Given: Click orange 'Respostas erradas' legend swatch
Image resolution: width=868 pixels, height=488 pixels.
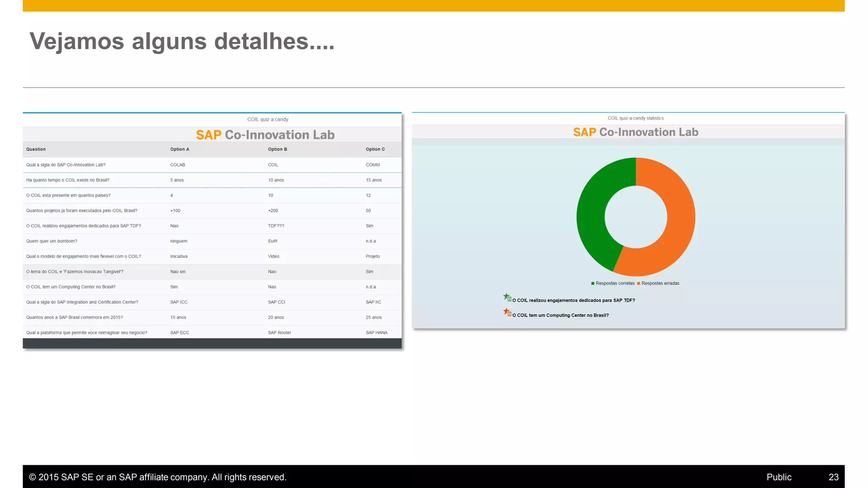Looking at the screenshot, I should click(x=639, y=283).
